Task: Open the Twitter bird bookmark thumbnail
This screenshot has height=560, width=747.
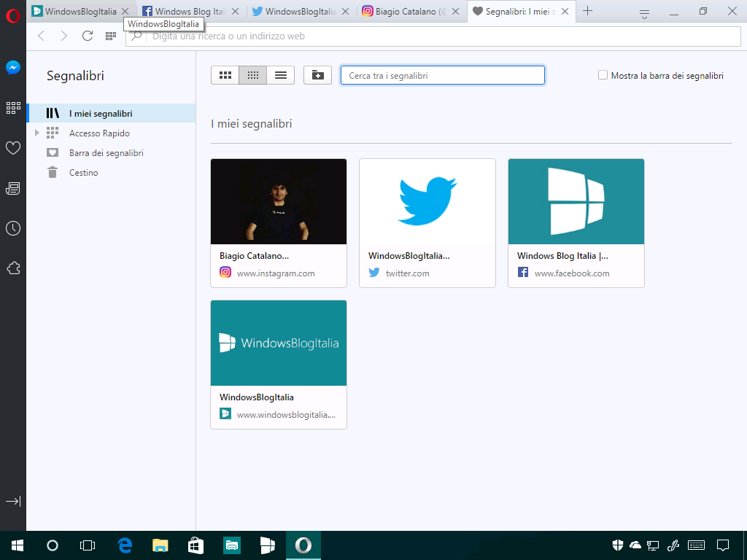Action: tap(427, 201)
